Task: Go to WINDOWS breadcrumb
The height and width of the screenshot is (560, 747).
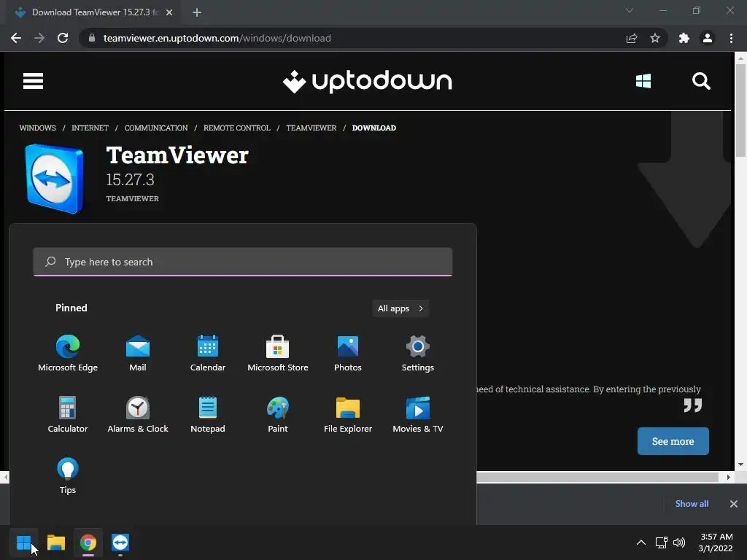Action: point(38,128)
